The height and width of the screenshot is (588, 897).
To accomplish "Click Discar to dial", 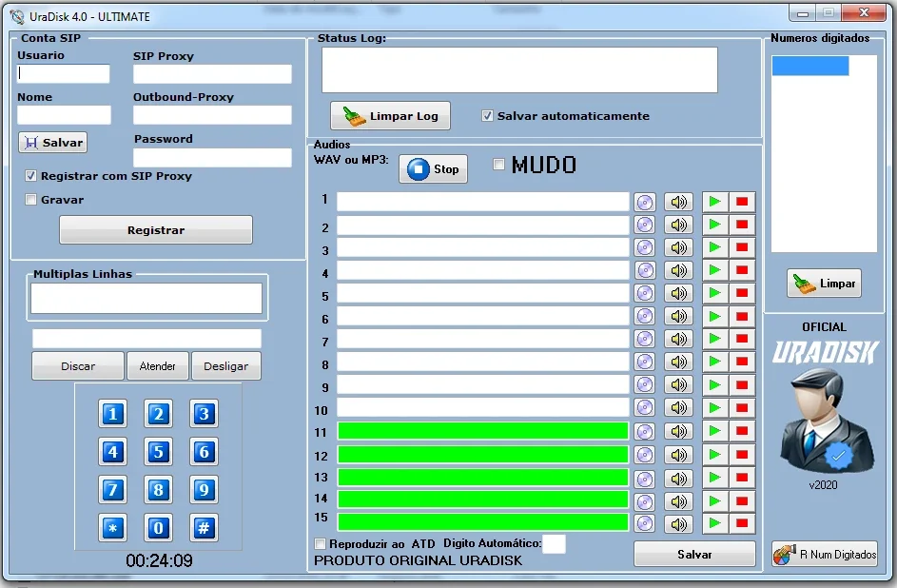I will tap(78, 366).
